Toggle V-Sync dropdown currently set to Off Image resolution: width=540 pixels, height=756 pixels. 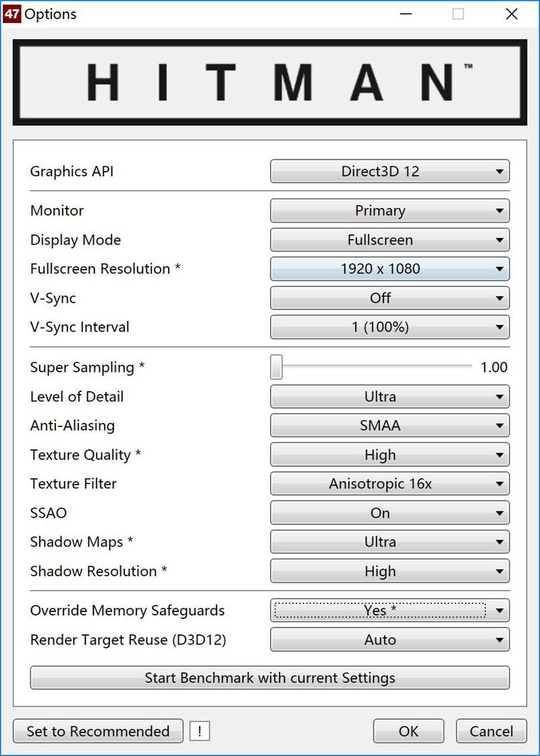389,298
